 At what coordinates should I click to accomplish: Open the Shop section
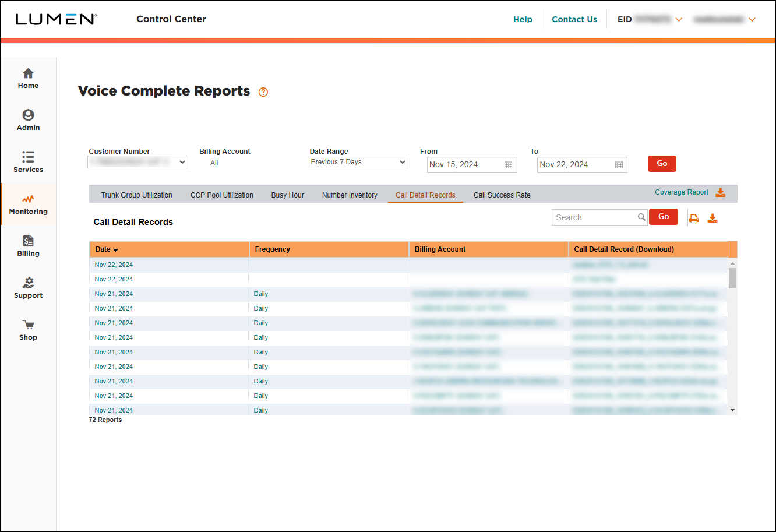28,330
